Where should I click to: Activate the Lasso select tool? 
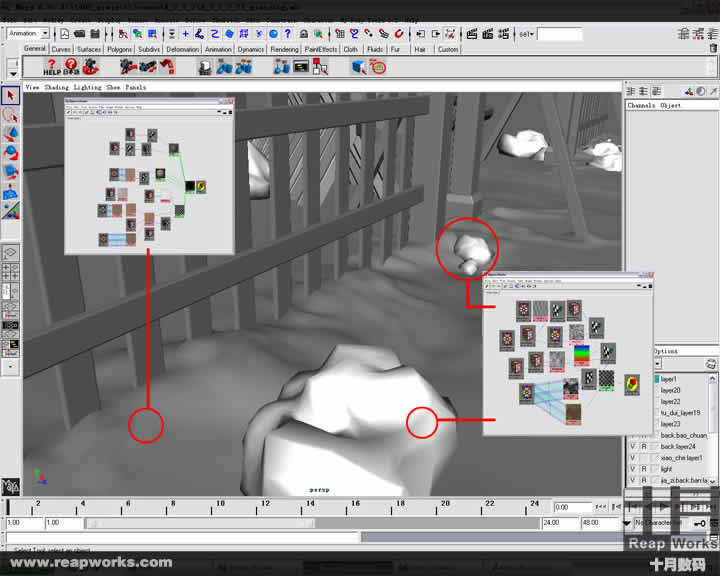pyautogui.click(x=11, y=115)
